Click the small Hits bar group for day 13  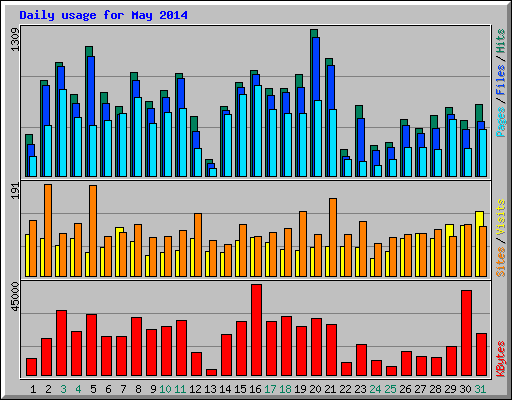(x=211, y=168)
